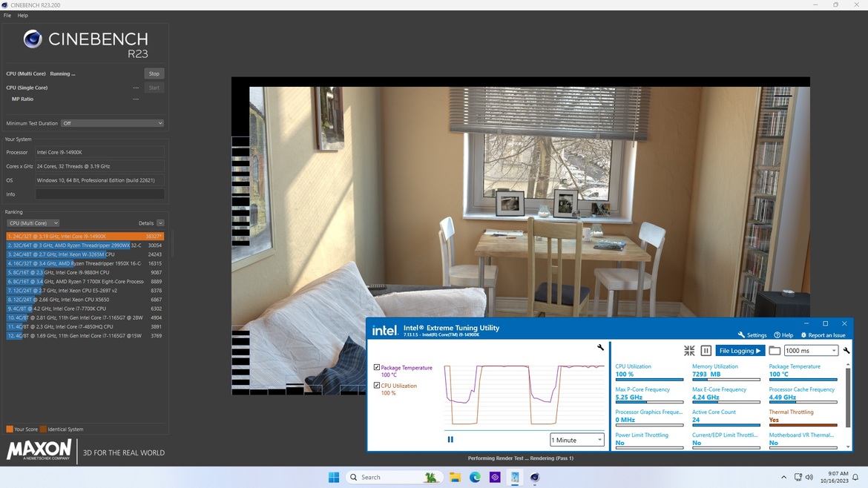Viewport: 868px width, 488px height.
Task: Click Max E-Core Frequency 4.24 GHz
Action: click(706, 398)
